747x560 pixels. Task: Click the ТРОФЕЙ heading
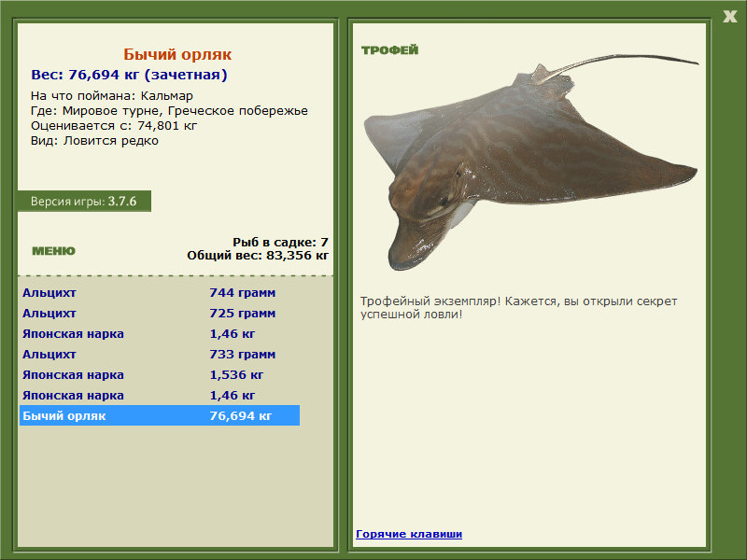[x=389, y=49]
